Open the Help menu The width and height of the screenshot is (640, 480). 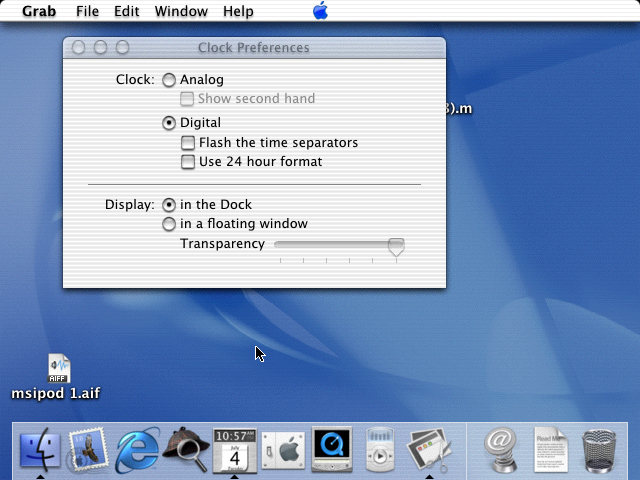pyautogui.click(x=238, y=11)
